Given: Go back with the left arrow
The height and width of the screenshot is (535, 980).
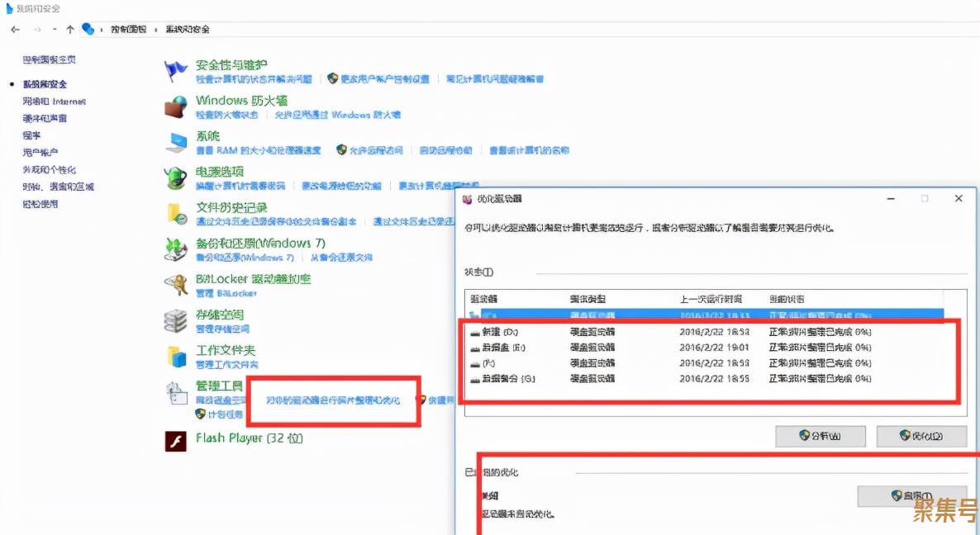Looking at the screenshot, I should [16, 30].
